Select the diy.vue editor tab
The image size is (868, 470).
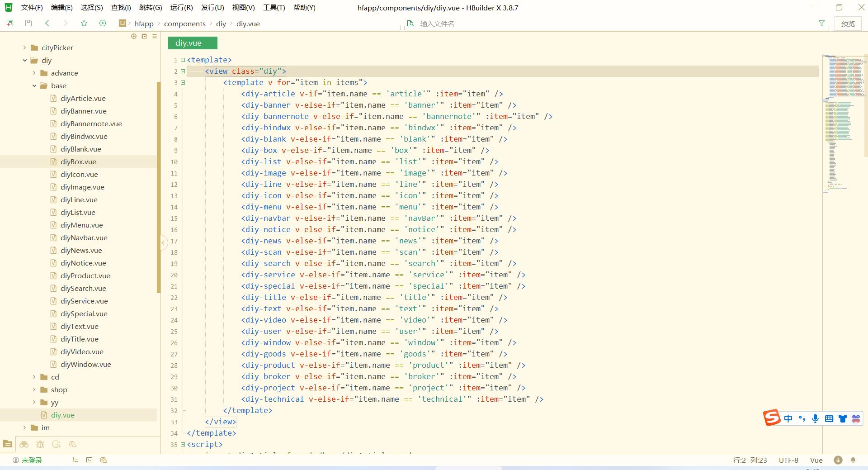193,43
